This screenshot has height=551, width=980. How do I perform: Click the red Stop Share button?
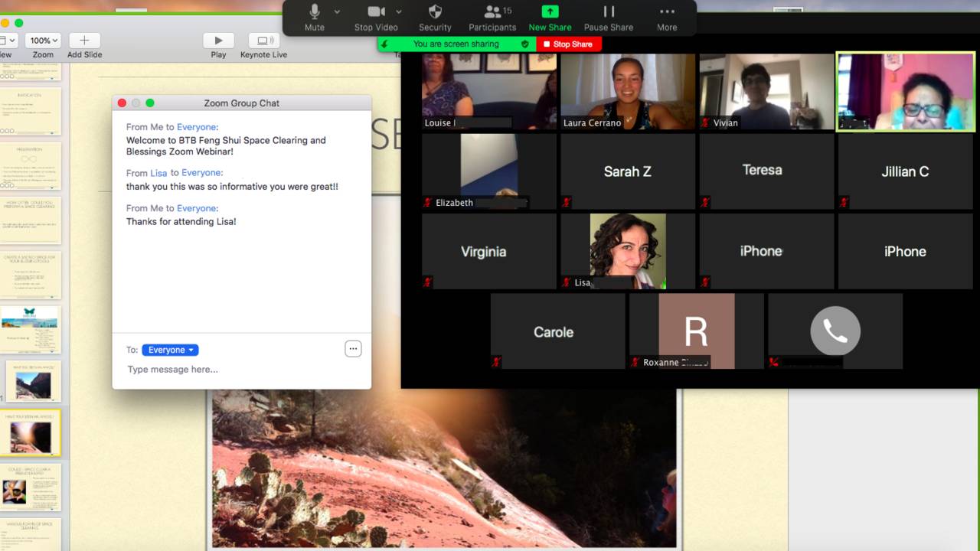click(569, 44)
